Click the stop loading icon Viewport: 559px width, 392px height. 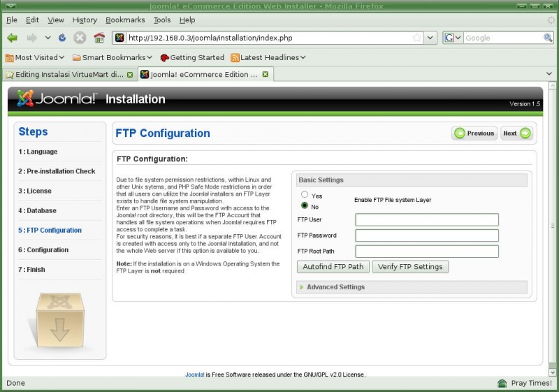click(x=80, y=38)
